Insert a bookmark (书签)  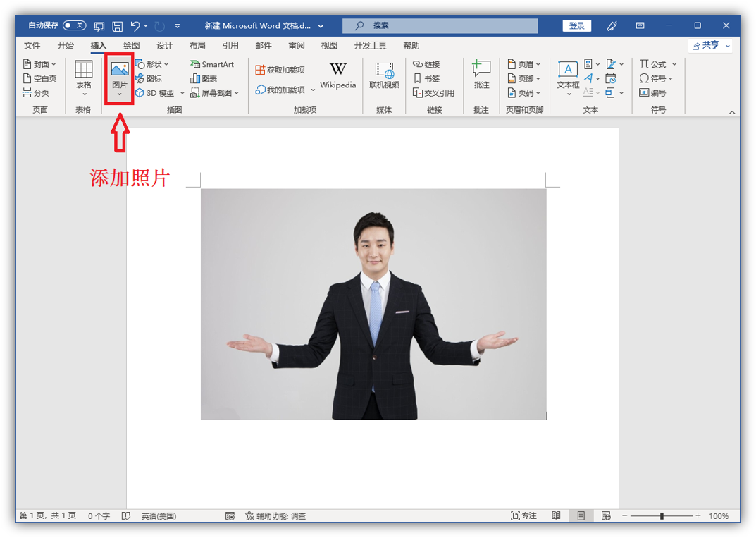point(427,78)
